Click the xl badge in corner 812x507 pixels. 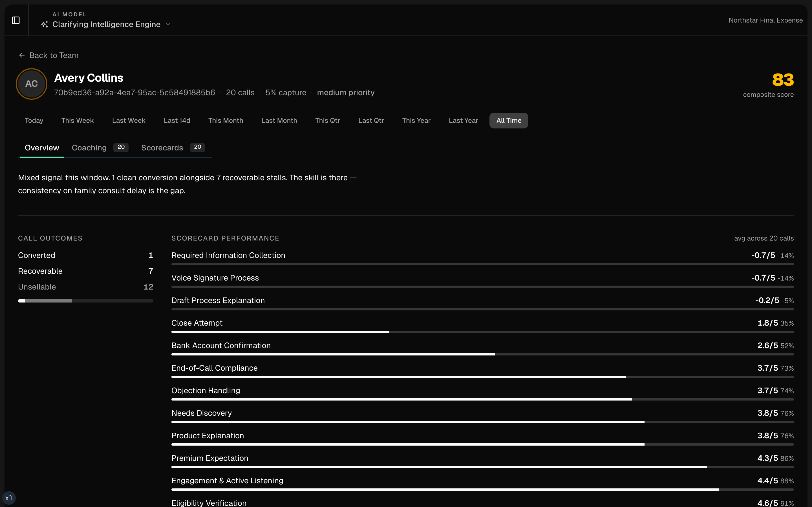9,498
